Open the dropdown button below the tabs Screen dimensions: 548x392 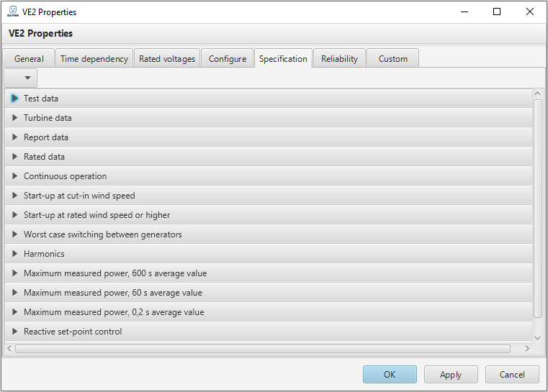tap(21, 78)
